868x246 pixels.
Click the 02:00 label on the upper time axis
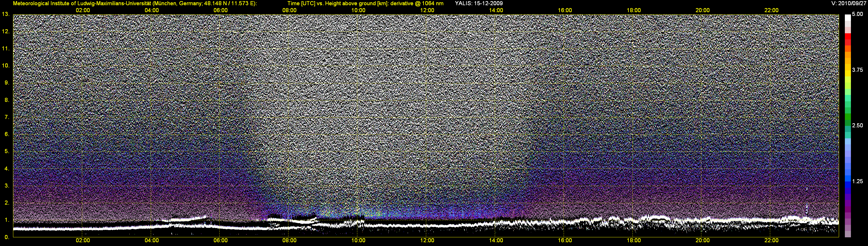point(82,10)
